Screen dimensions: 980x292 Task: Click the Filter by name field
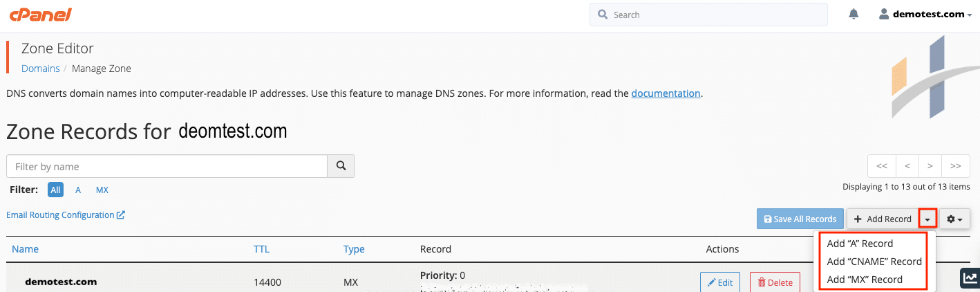pyautogui.click(x=166, y=166)
